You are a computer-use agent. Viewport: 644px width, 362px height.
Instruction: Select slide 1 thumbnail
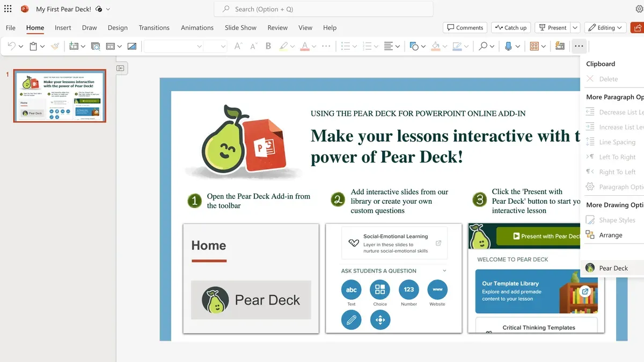[x=60, y=96]
